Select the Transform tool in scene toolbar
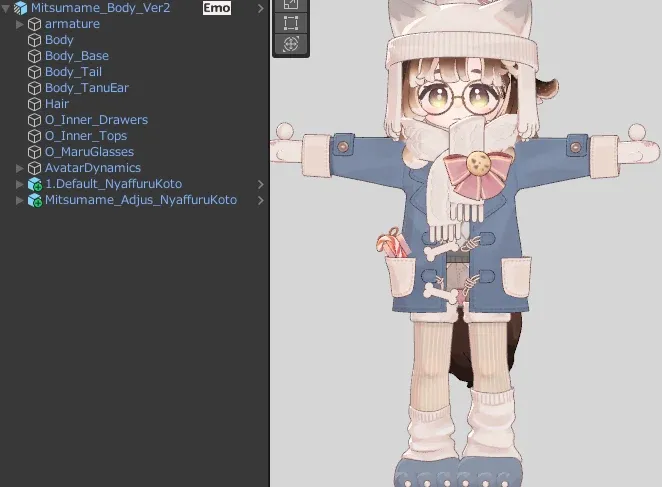 291,44
